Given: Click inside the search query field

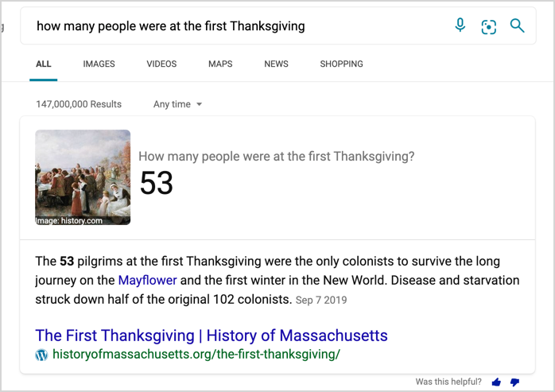Looking at the screenshot, I should (239, 26).
